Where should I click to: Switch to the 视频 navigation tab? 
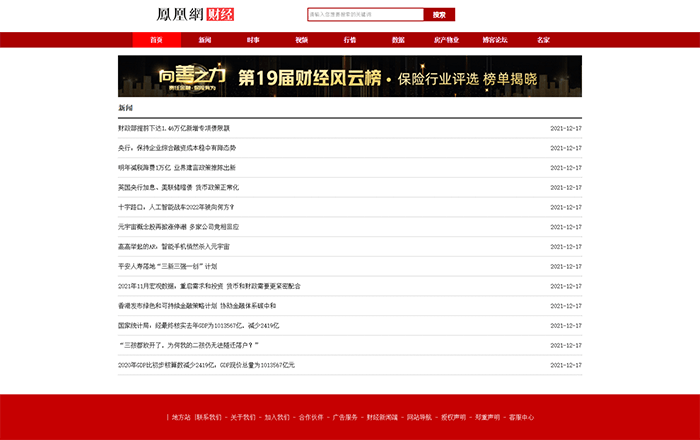(301, 40)
